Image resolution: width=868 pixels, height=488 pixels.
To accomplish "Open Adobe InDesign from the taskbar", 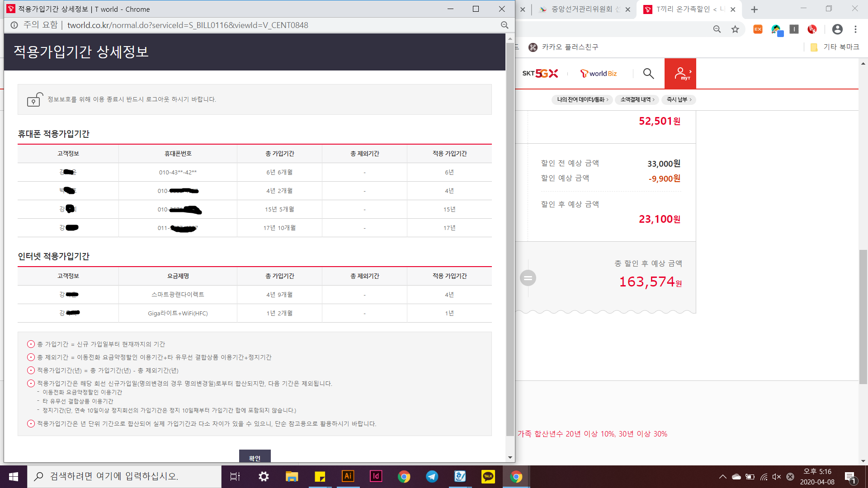I will pyautogui.click(x=376, y=476).
